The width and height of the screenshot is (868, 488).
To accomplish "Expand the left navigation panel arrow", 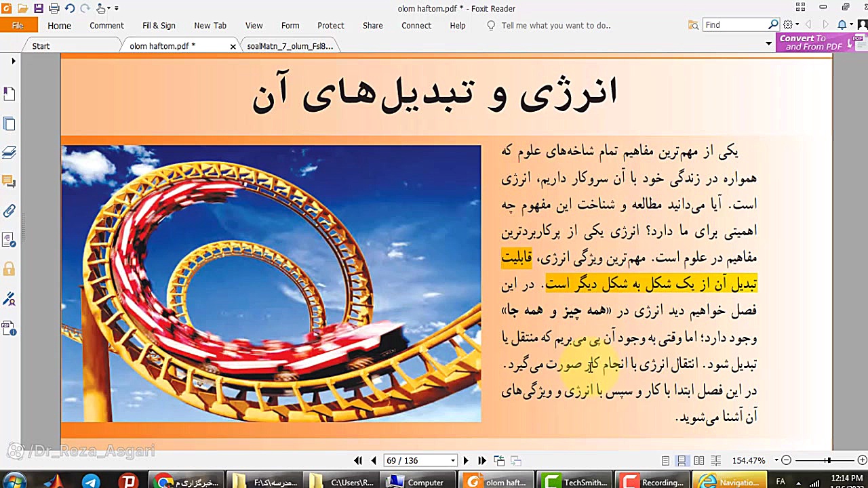I will (x=13, y=61).
